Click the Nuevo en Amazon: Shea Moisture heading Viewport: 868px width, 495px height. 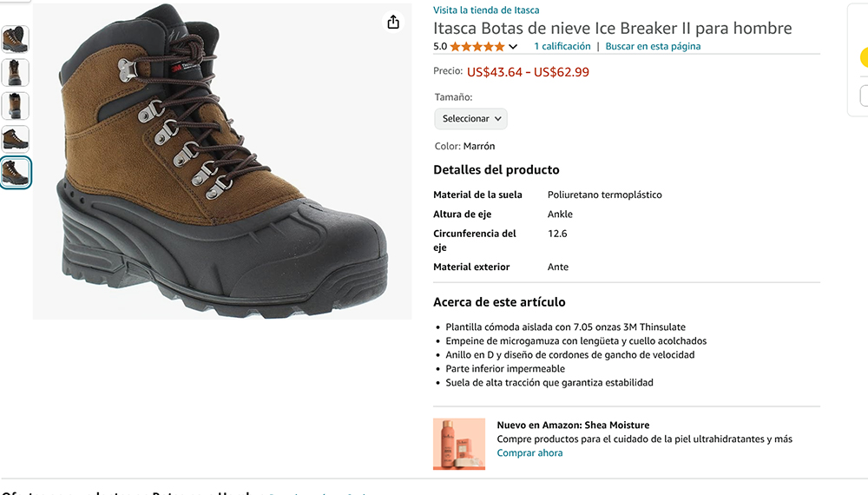[573, 426]
